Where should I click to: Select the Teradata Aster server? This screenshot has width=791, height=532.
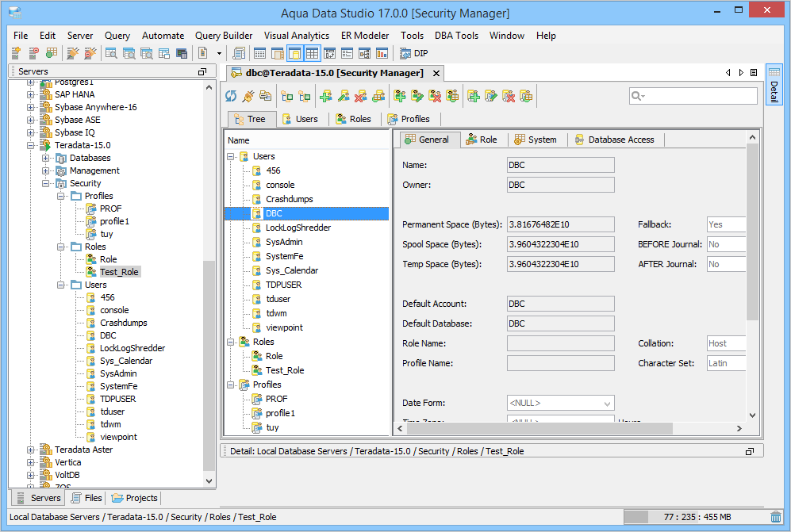click(84, 450)
